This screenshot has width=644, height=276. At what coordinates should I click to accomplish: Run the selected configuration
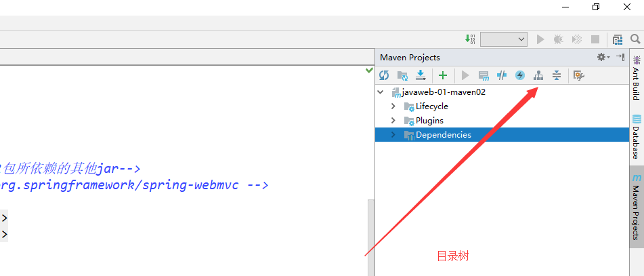(x=540, y=39)
